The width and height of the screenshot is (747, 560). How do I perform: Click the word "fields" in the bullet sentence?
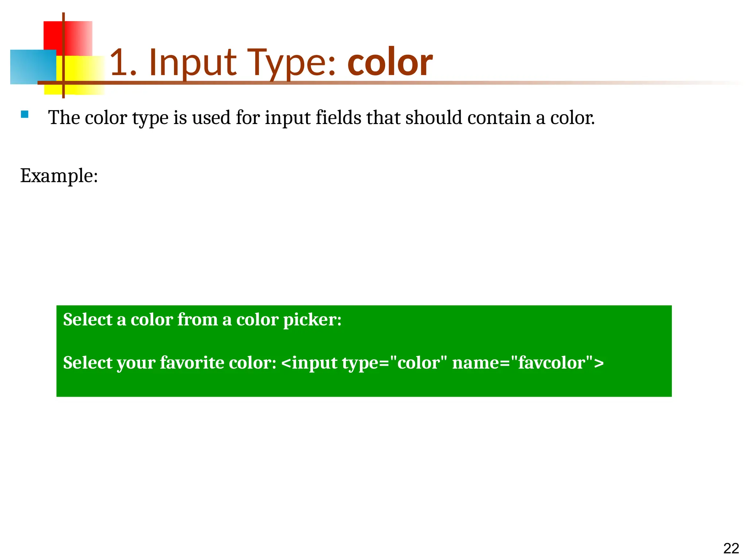pyautogui.click(x=338, y=117)
